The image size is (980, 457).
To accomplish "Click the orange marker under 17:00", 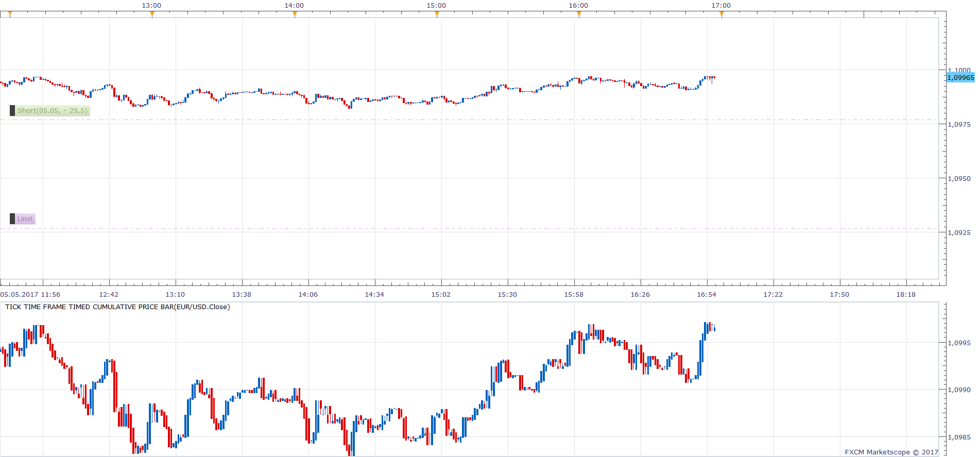I will tap(721, 14).
